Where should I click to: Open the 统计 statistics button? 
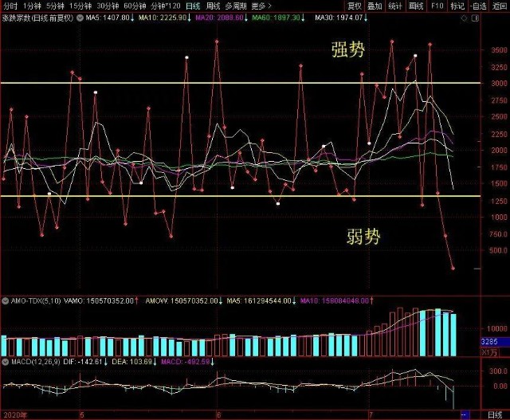(x=395, y=6)
